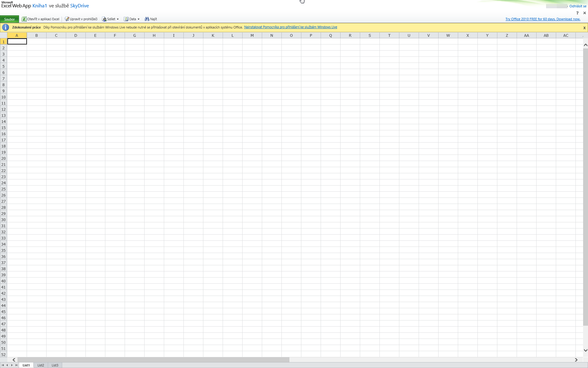Select column B header
The height and width of the screenshot is (368, 588).
(36, 36)
